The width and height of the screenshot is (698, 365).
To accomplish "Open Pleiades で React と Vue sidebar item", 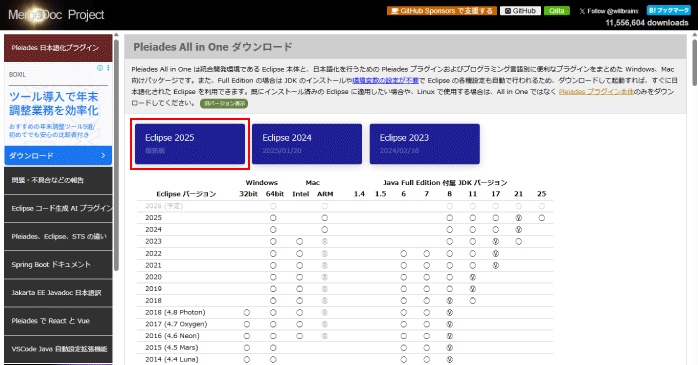I will (58, 320).
